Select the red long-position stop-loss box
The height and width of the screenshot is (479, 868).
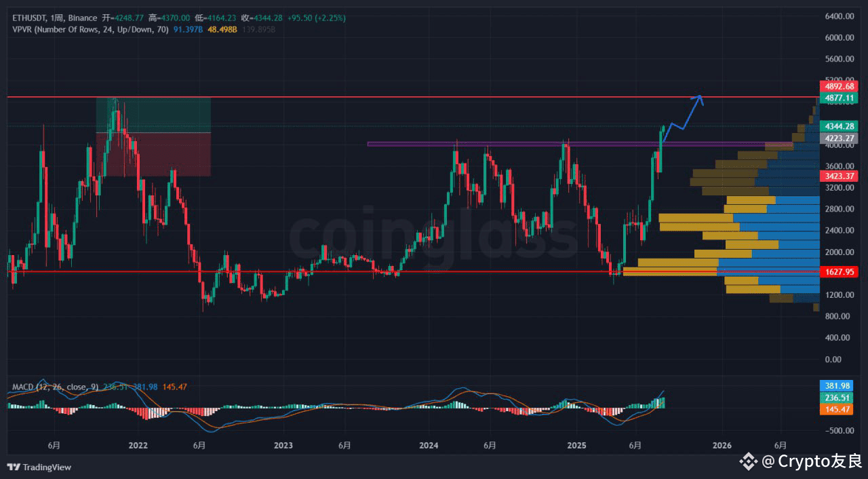[153, 154]
